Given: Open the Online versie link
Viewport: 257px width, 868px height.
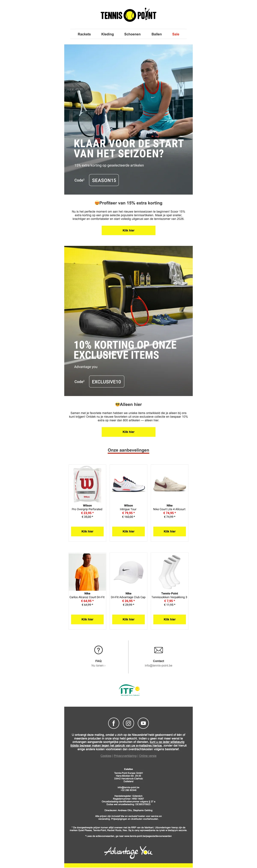Looking at the screenshot, I should click(x=148, y=756).
